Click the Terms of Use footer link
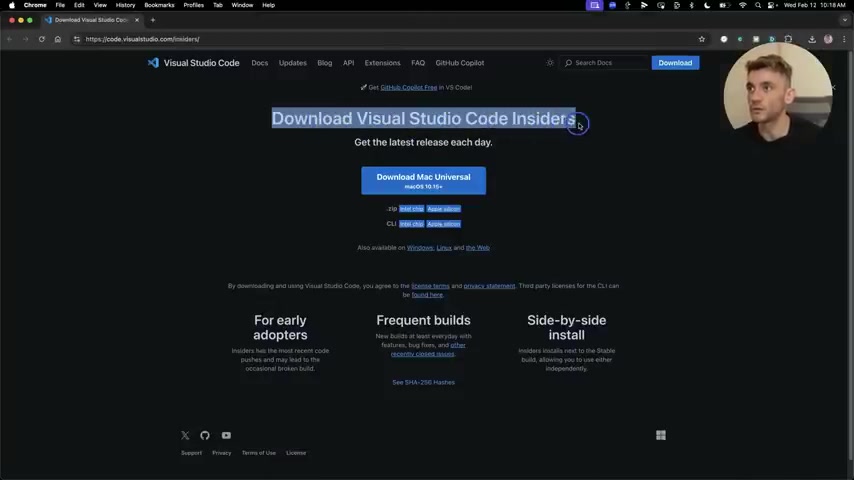 (259, 453)
